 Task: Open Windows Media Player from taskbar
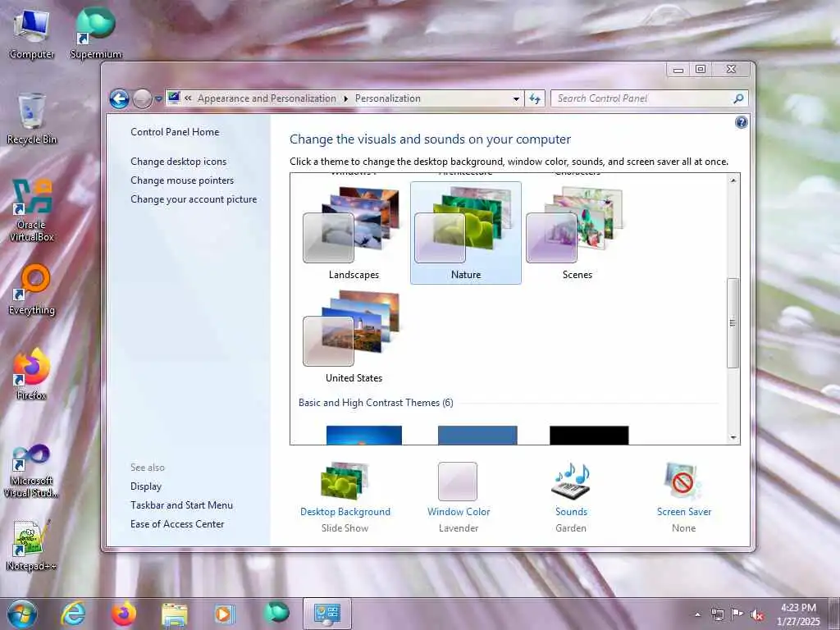click(225, 614)
